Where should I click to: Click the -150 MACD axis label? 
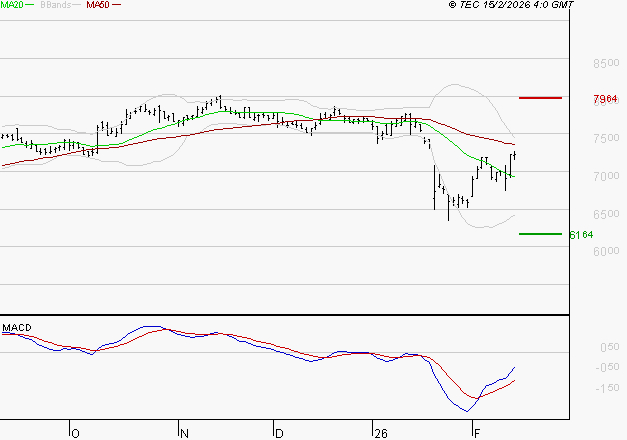pyautogui.click(x=607, y=388)
